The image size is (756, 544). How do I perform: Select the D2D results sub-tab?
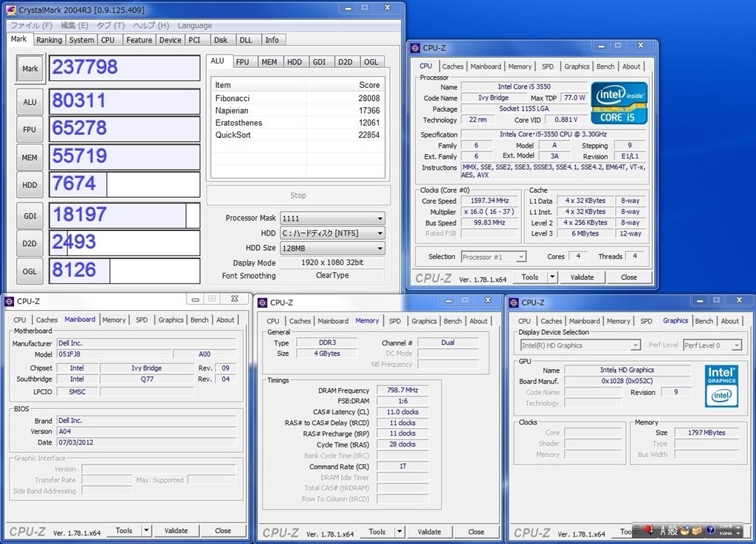[x=346, y=62]
